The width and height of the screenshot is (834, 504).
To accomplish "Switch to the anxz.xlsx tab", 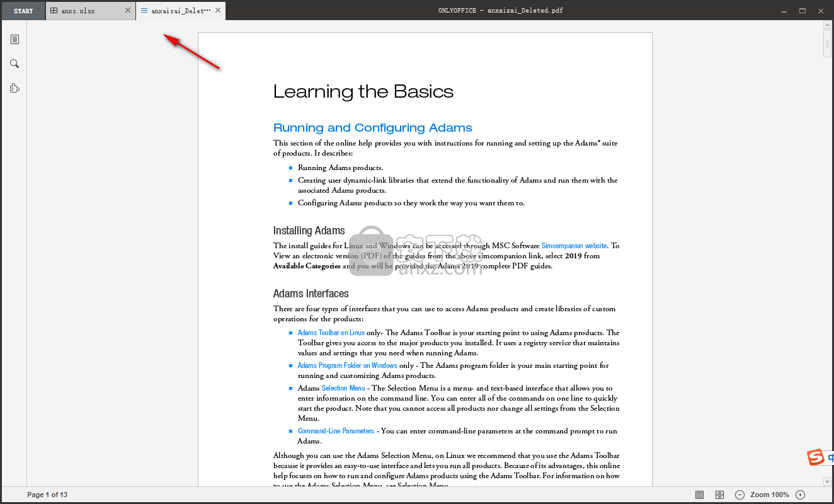I will point(91,11).
